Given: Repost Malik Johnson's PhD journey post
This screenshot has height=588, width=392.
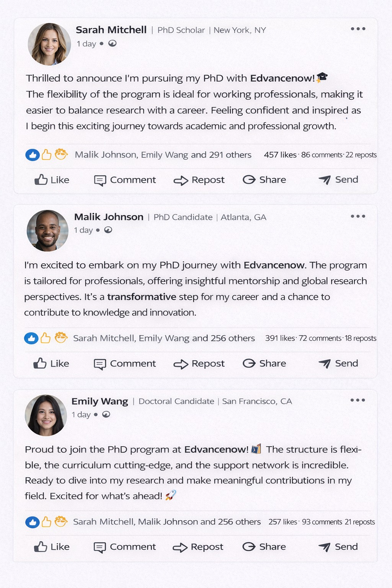Looking at the screenshot, I should (199, 364).
